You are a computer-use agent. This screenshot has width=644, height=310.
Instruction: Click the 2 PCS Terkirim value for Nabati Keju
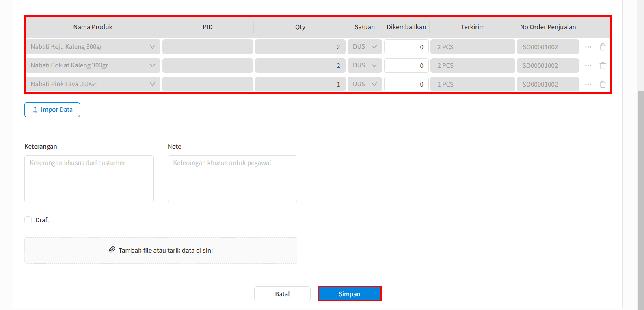[x=473, y=47]
